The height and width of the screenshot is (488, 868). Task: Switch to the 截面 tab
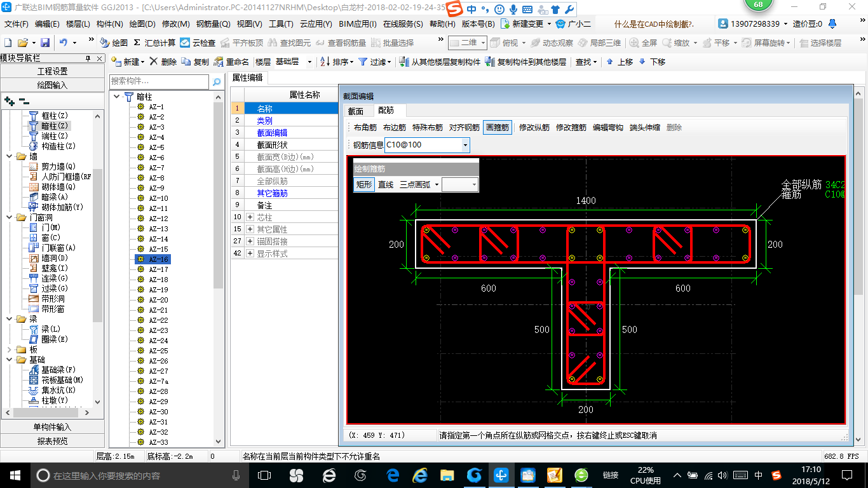pos(356,111)
